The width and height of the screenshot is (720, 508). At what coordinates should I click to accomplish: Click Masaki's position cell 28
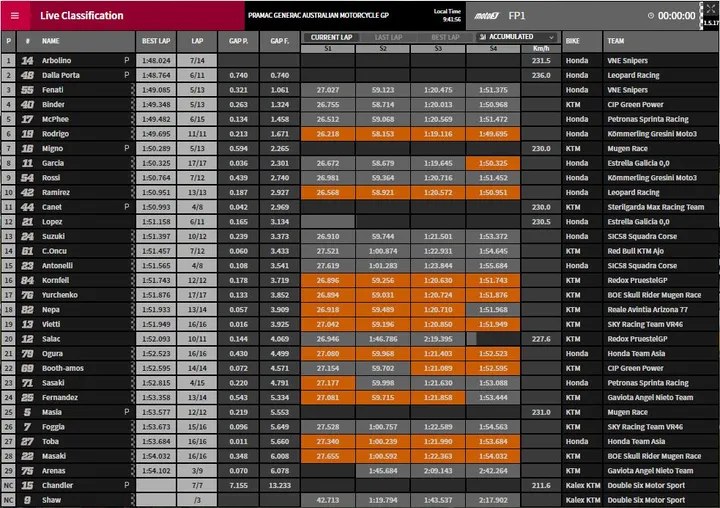[8, 456]
